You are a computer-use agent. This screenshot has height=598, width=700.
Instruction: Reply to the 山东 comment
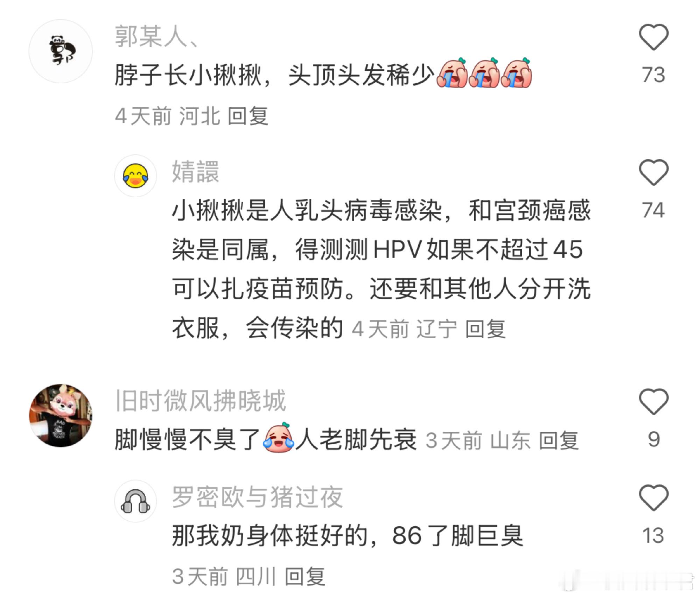[559, 440]
